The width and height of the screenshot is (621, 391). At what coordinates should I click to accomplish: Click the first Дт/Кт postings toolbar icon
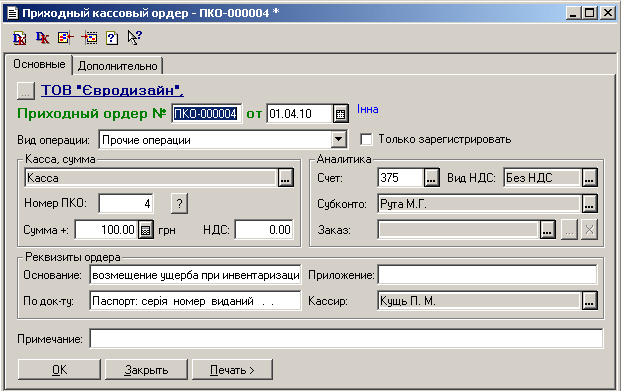click(x=19, y=38)
